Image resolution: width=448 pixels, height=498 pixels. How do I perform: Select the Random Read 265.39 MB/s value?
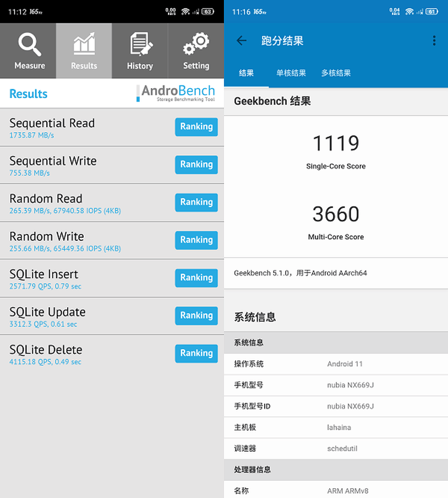(65, 211)
